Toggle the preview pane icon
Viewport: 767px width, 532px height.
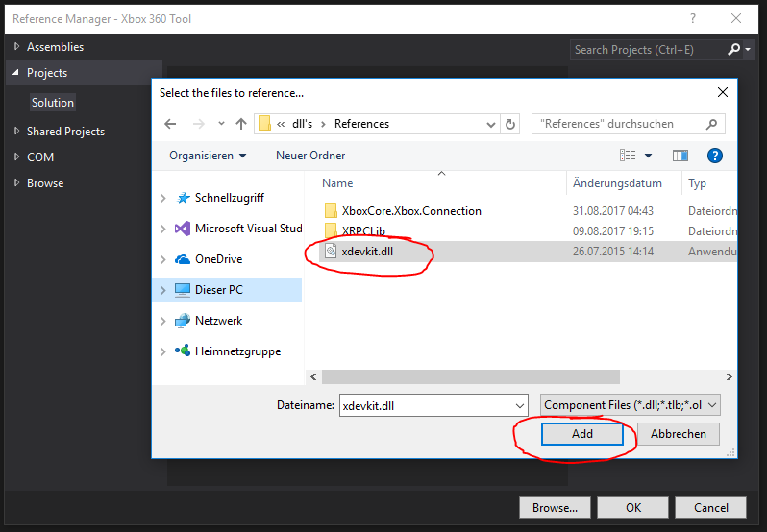tap(680, 156)
